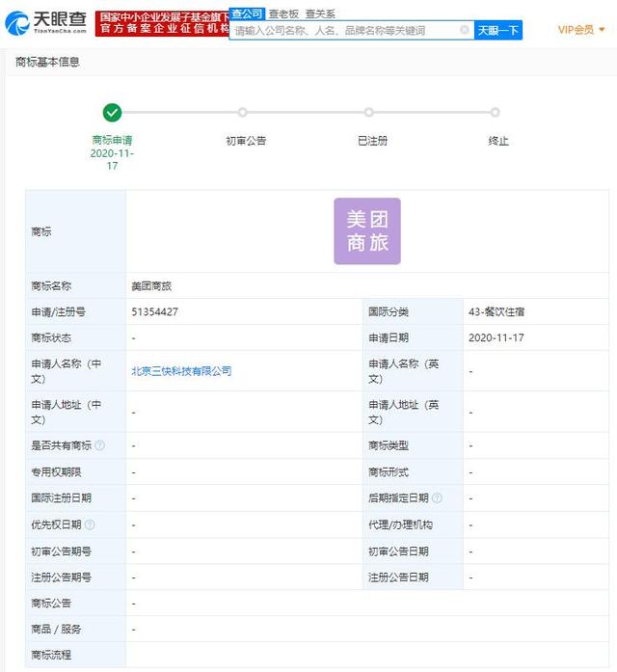Click the 商标申请 2020-11-17 step label
This screenshot has height=672, width=617.
coord(112,153)
